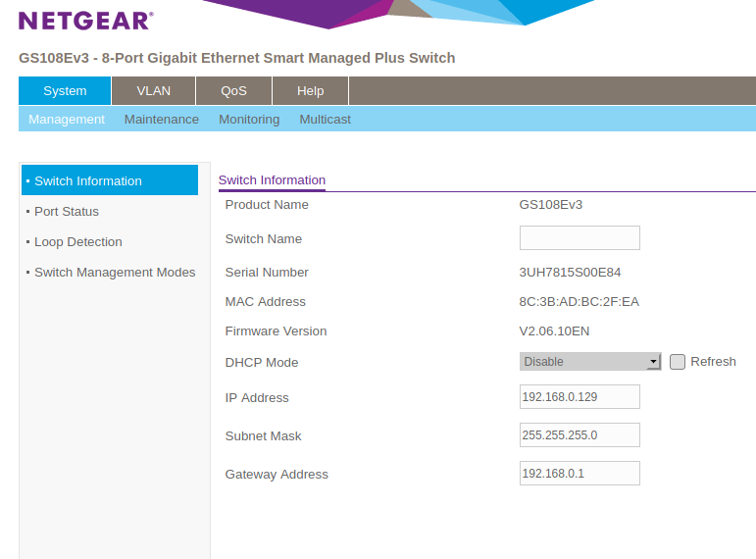Select the Management submenu
The image size is (756, 559).
coord(67,120)
